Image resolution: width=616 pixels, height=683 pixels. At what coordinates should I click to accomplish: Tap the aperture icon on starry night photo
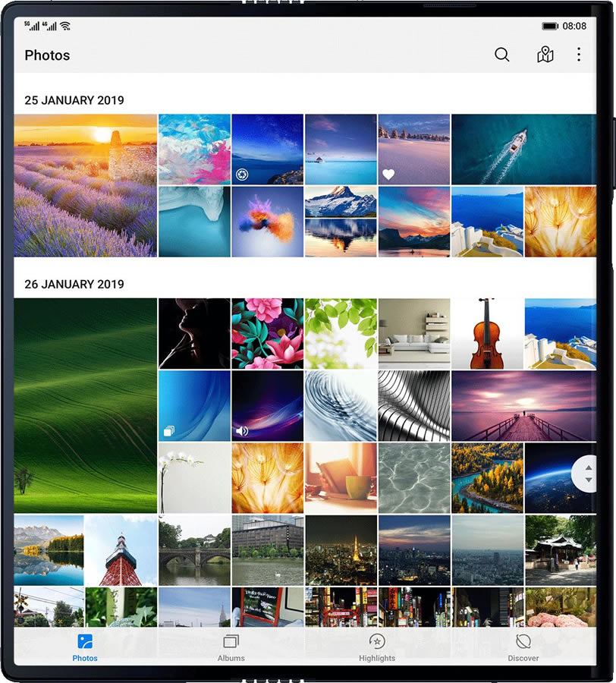pyautogui.click(x=242, y=175)
